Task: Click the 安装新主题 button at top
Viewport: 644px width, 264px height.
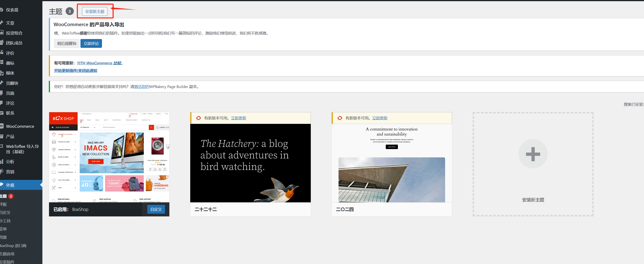Action: pyautogui.click(x=95, y=12)
